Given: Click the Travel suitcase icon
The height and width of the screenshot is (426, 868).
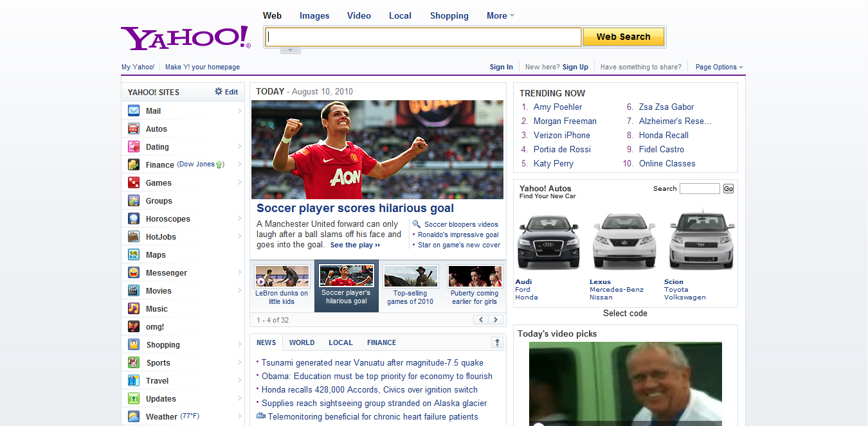Looking at the screenshot, I should [134, 380].
